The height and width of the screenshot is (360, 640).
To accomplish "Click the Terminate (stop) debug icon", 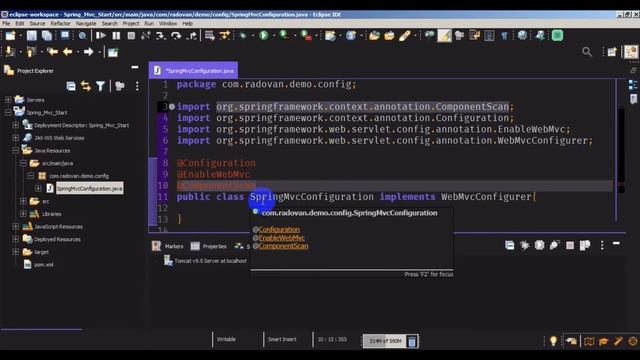I will [131, 36].
